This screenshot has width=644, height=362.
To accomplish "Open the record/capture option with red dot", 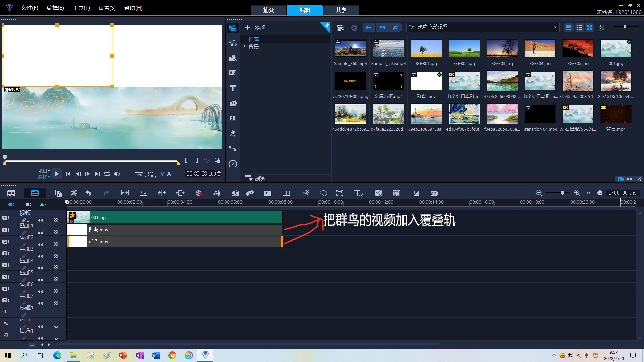I will pos(199,193).
